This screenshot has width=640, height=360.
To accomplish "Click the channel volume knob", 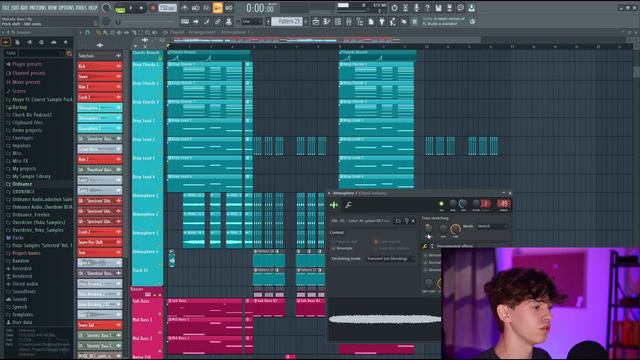I will (463, 203).
